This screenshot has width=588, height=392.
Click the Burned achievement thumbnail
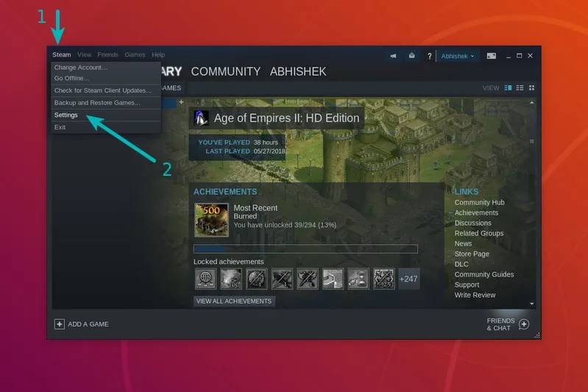pyautogui.click(x=211, y=220)
